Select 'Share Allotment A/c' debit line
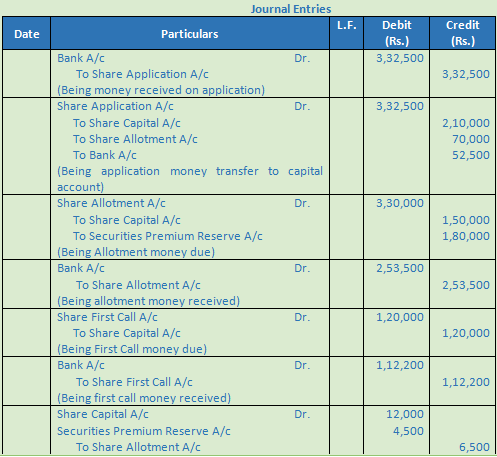The width and height of the screenshot is (497, 457). [x=111, y=203]
